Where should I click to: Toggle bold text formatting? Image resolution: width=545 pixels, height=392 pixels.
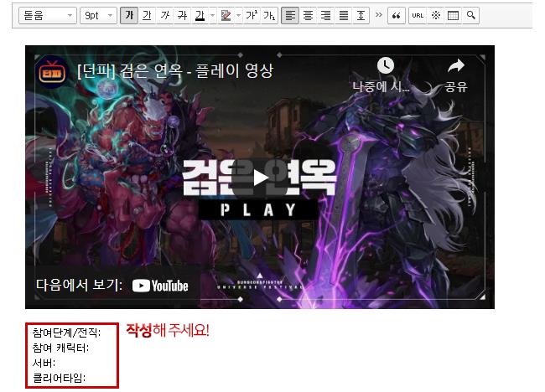point(129,16)
